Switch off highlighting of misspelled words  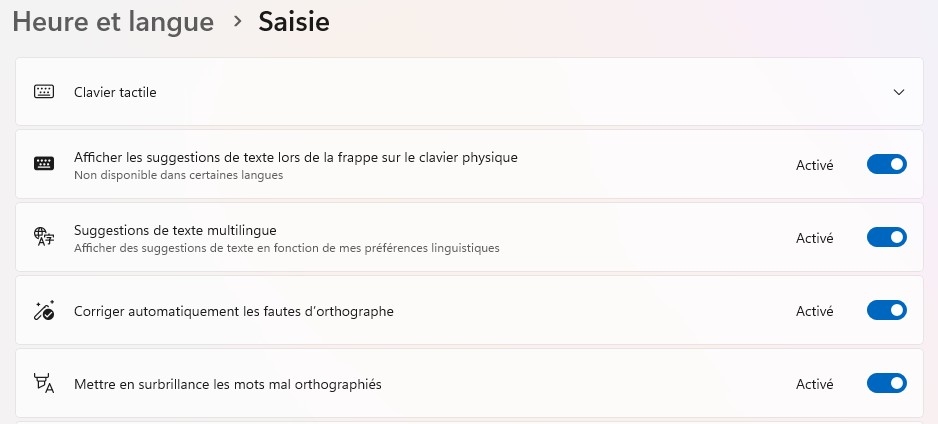click(x=886, y=384)
